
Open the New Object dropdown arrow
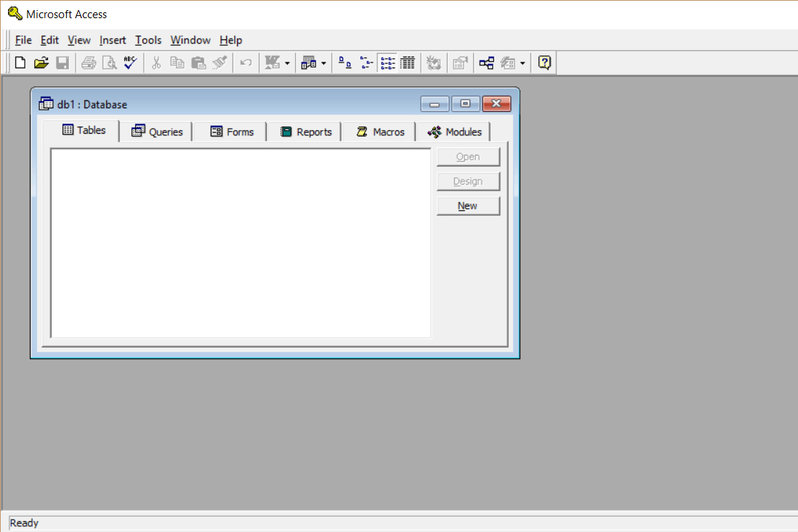(523, 63)
